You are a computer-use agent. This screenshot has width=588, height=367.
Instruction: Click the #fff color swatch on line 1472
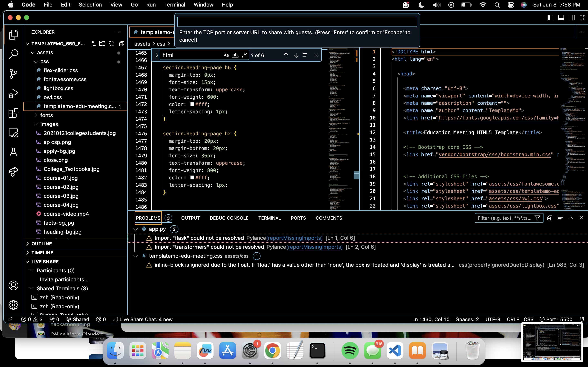pyautogui.click(x=193, y=104)
